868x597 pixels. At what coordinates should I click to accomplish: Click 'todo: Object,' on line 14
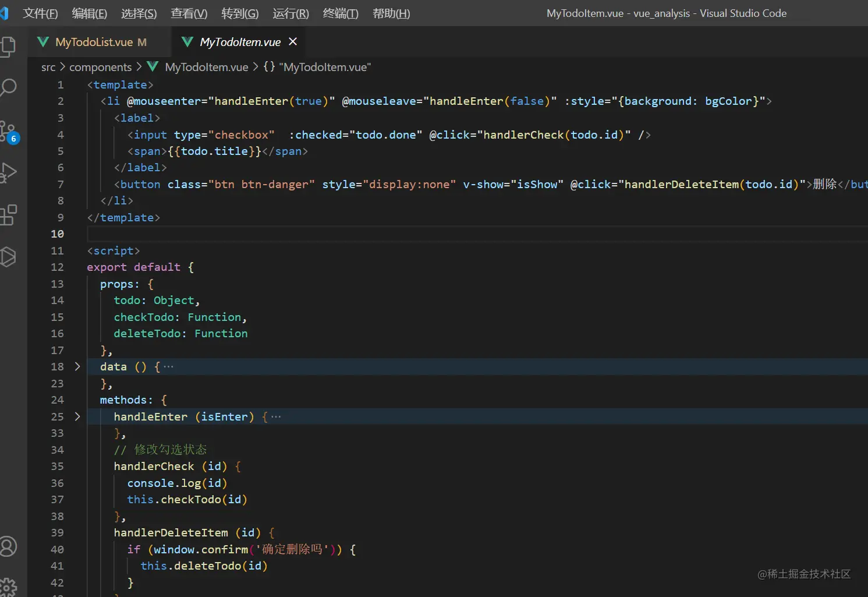tap(157, 301)
